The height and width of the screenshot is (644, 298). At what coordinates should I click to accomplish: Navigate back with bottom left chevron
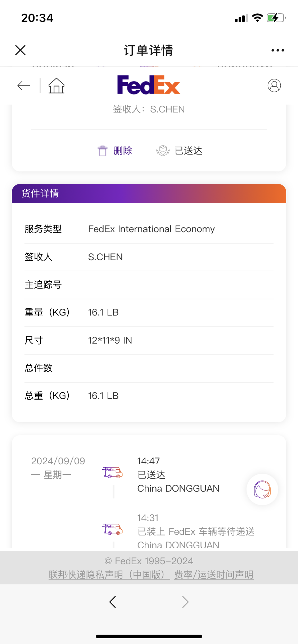113,602
